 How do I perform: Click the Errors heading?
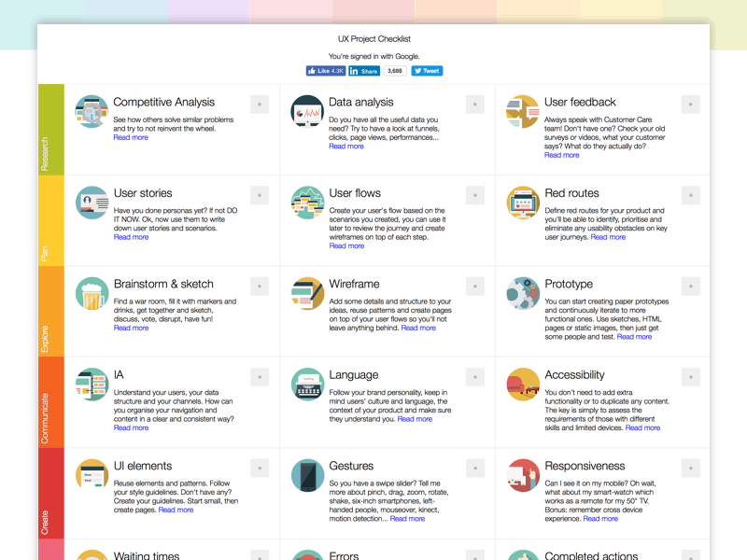pyautogui.click(x=344, y=555)
